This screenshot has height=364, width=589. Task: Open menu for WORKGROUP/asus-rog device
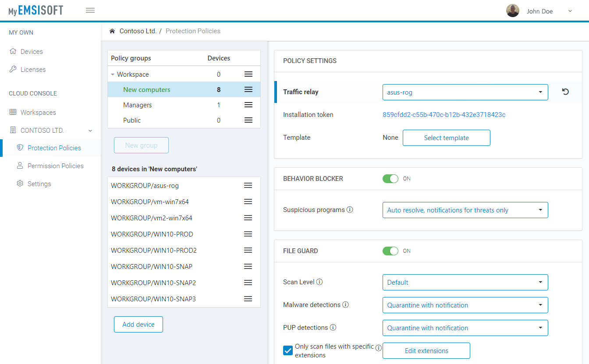pos(248,185)
